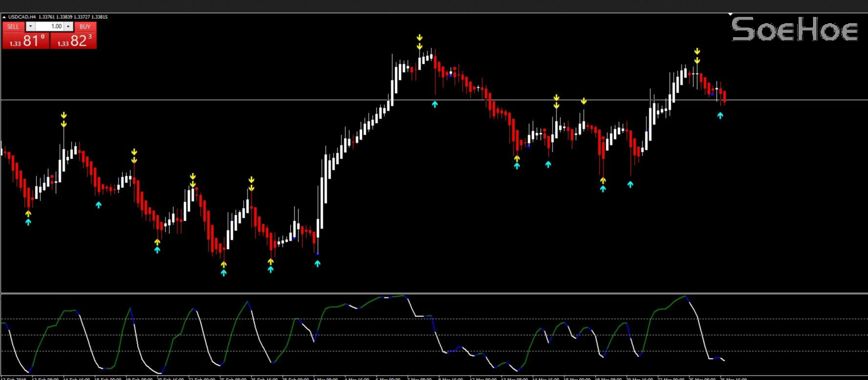Click the topmost yellow arrow above the leftmost peak
868x380 pixels.
pyautogui.click(x=64, y=115)
